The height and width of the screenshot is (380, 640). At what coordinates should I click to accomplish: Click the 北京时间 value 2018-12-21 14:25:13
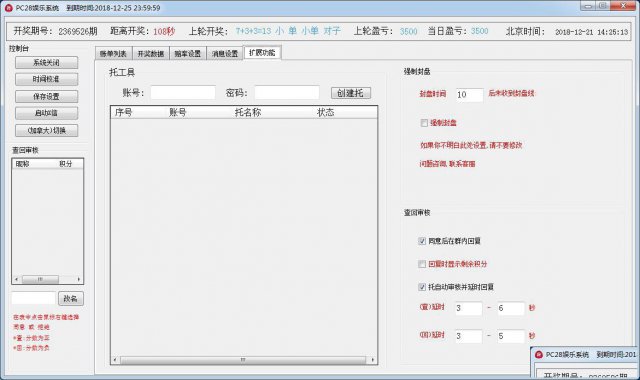591,32
